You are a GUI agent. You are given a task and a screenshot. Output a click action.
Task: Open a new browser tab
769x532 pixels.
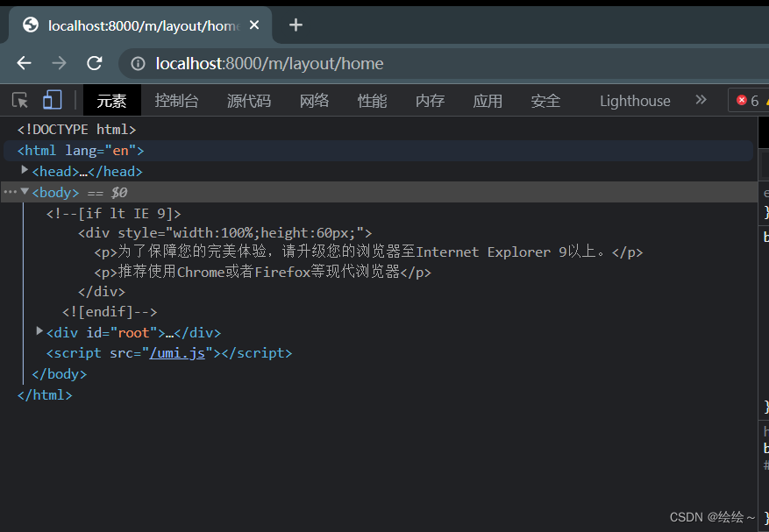pos(295,25)
